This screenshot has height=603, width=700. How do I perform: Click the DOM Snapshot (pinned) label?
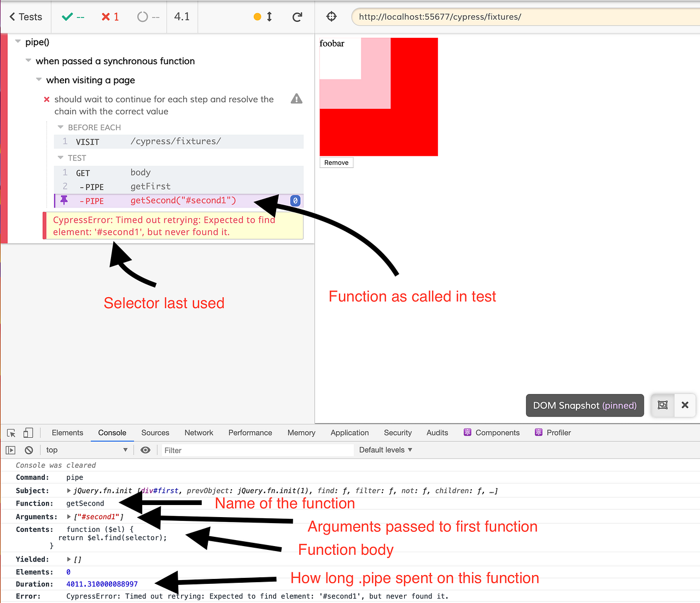[x=585, y=405]
